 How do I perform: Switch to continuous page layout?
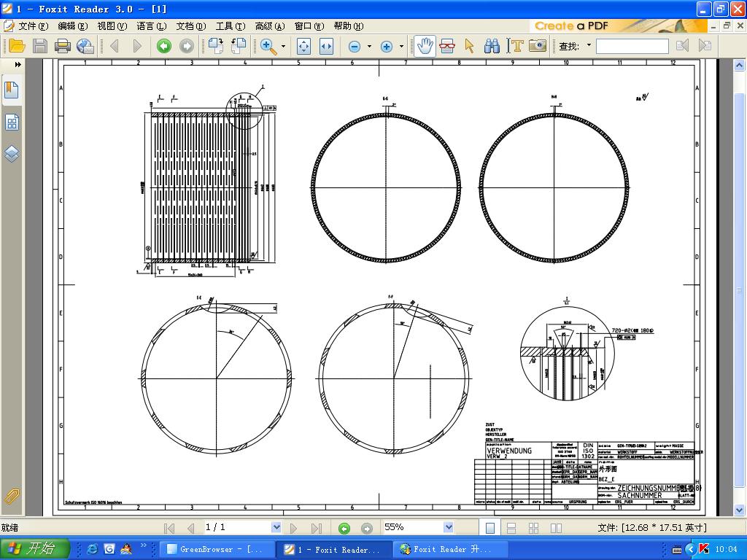click(511, 528)
